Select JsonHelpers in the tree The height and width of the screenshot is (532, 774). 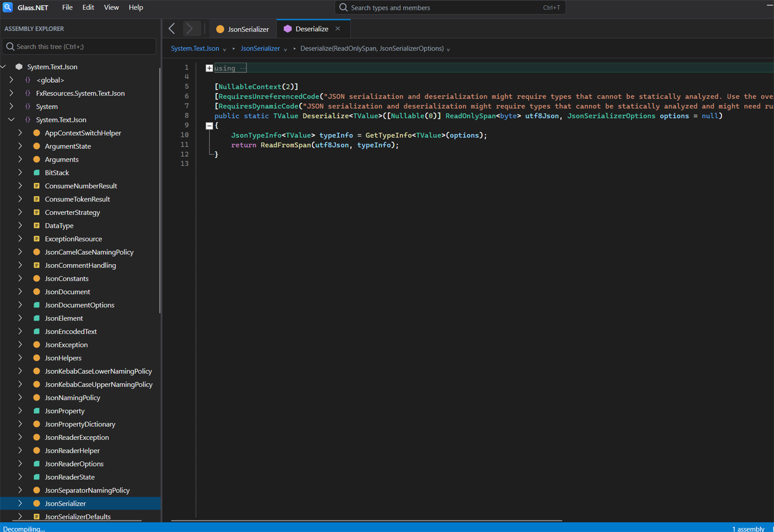[63, 358]
